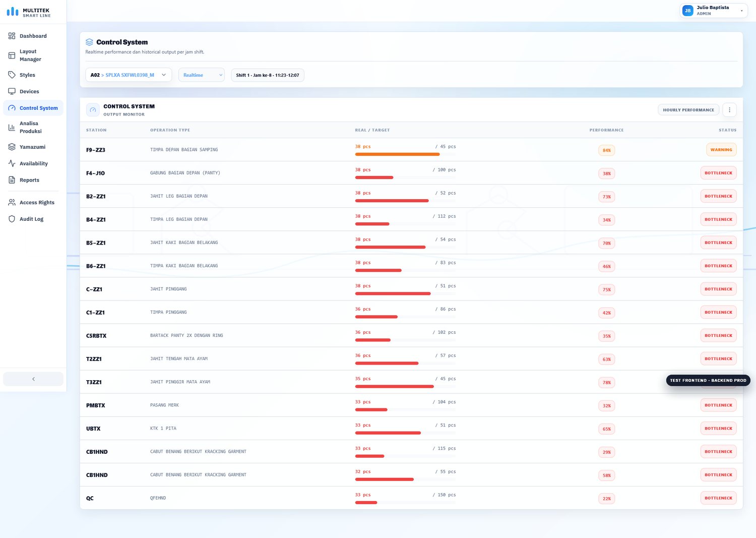Click the WARNING status badge for F9-ZZ3

click(721, 150)
